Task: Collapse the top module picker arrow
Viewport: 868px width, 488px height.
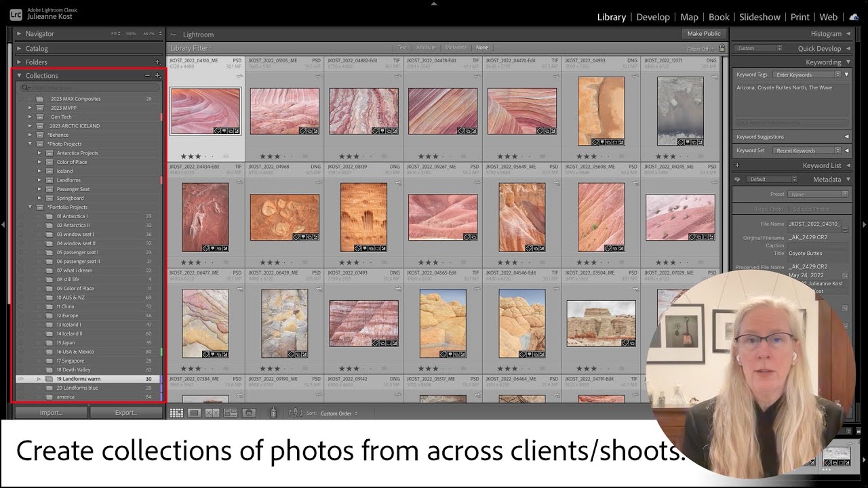Action: coord(434,3)
